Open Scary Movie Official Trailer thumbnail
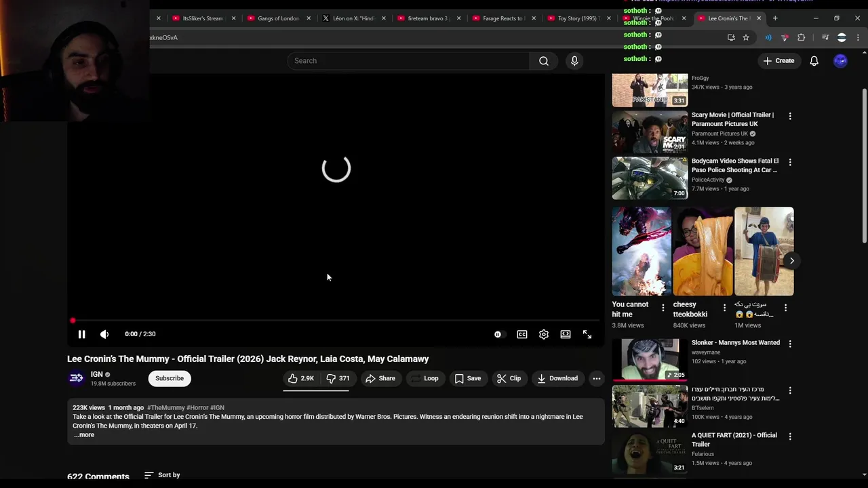 tap(650, 132)
